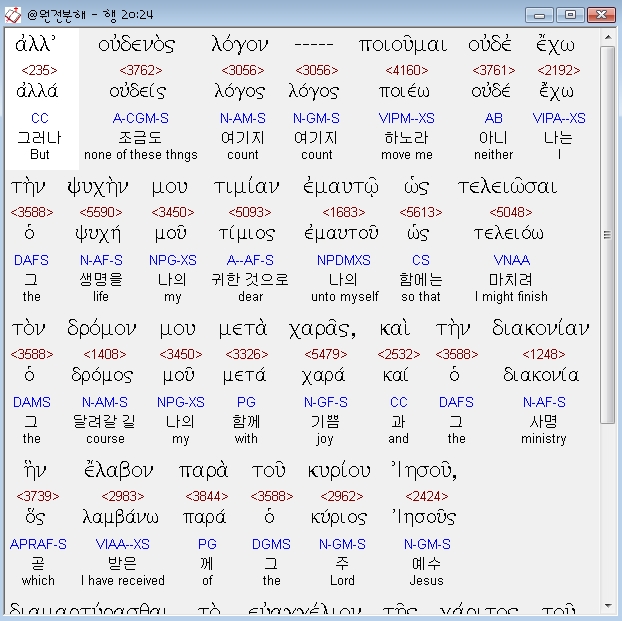Click Strong's number <2192>
Viewport: 622px width, 621px height.
[x=559, y=70]
